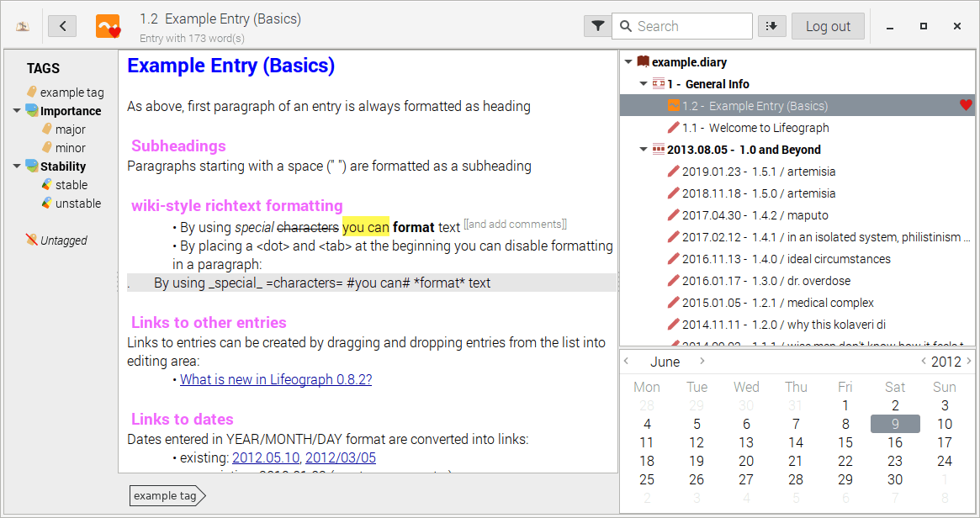
Task: Open entry 2016.01.17 - 1.3.0 / dr. overdose
Action: point(797,281)
